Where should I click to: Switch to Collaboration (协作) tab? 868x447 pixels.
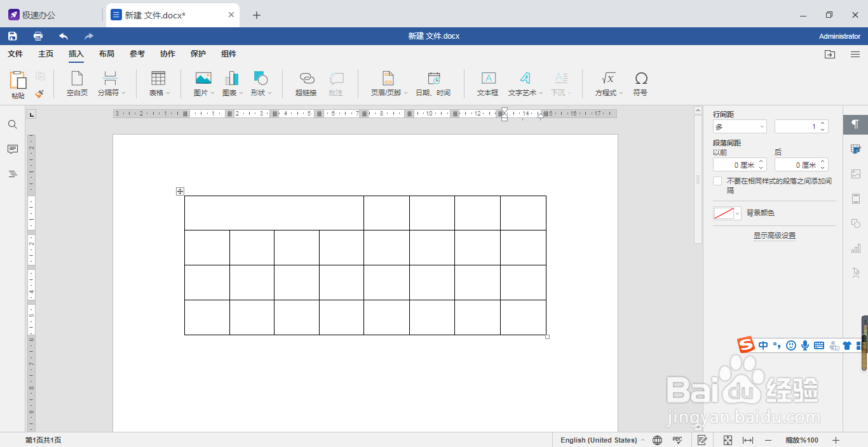[x=168, y=54]
